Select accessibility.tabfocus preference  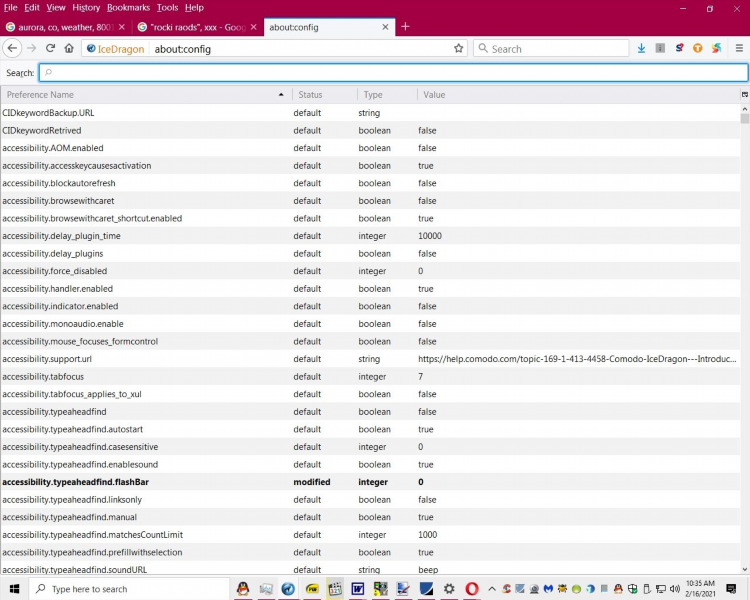pyautogui.click(x=370, y=377)
